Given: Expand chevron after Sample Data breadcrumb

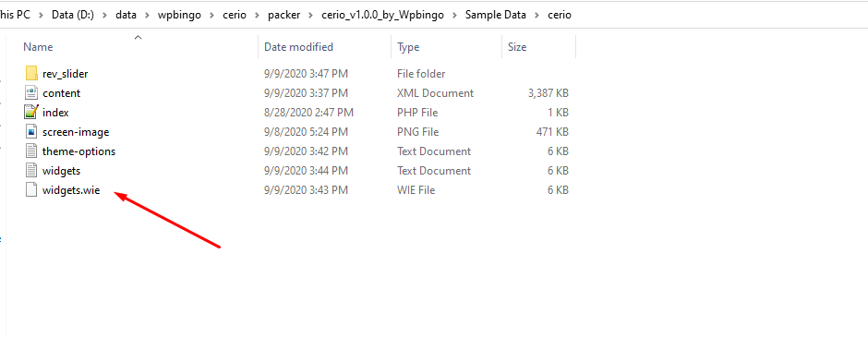Looking at the screenshot, I should point(537,15).
